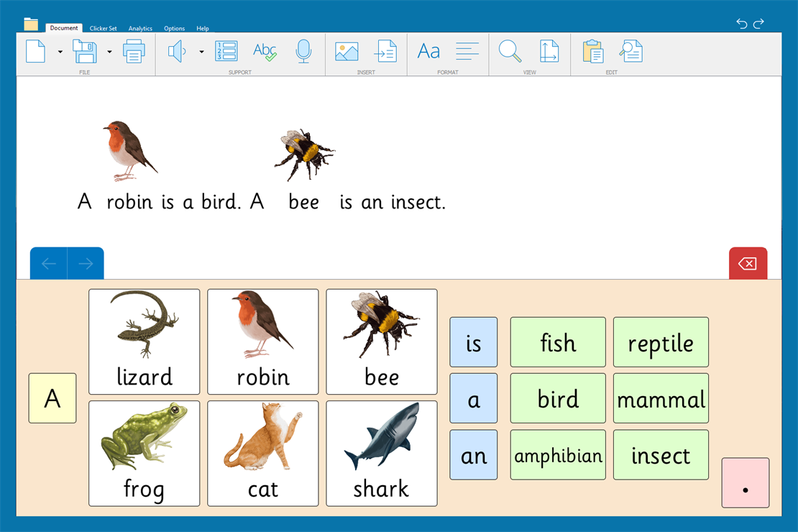
Task: Expand the Save dropdown arrow
Action: click(x=109, y=52)
